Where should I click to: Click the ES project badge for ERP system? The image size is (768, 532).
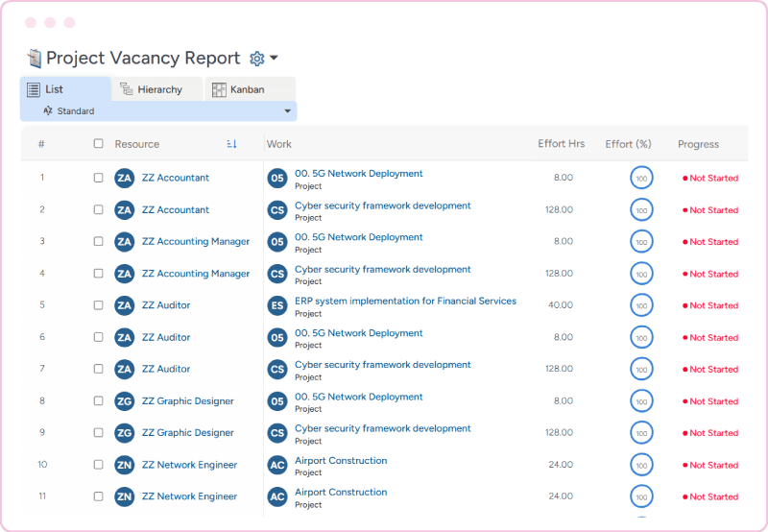pyautogui.click(x=277, y=305)
